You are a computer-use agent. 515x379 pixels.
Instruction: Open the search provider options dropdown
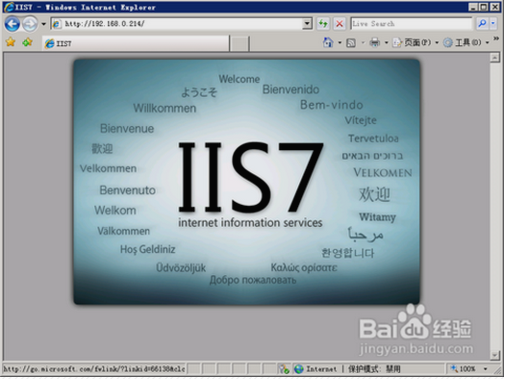(x=493, y=23)
